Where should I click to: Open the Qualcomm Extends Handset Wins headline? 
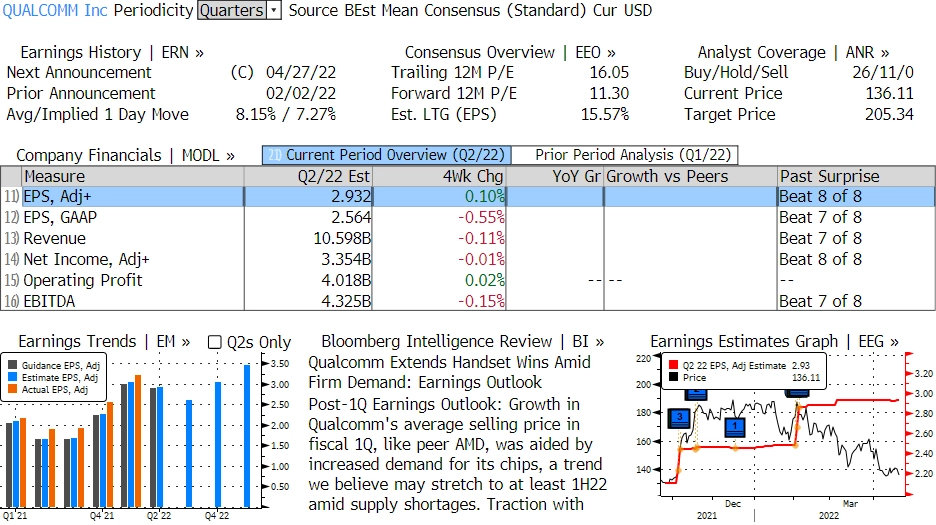point(449,372)
